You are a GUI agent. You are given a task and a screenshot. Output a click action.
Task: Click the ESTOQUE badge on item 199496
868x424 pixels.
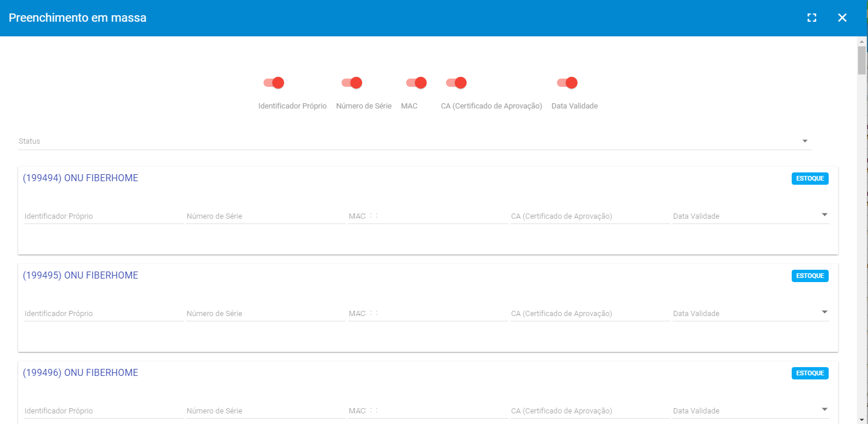point(810,373)
